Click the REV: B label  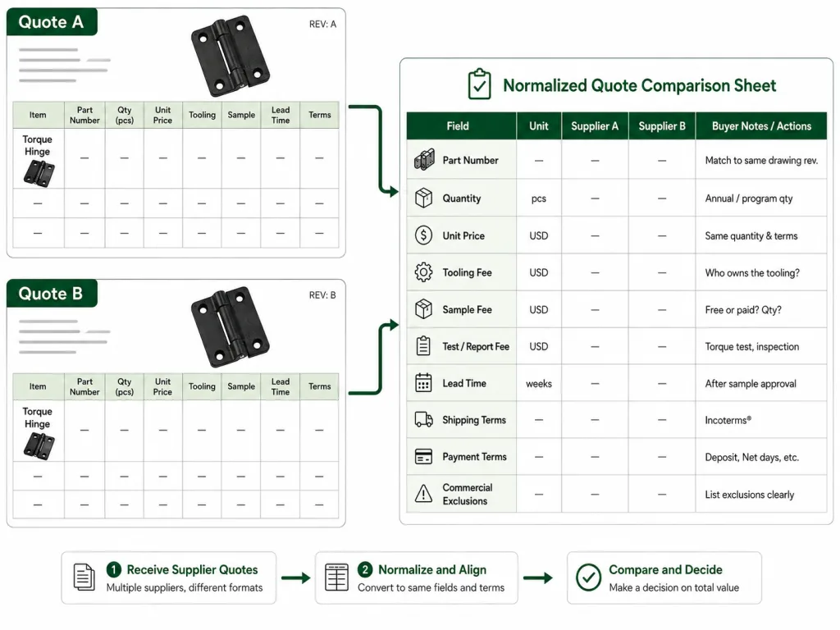[322, 295]
